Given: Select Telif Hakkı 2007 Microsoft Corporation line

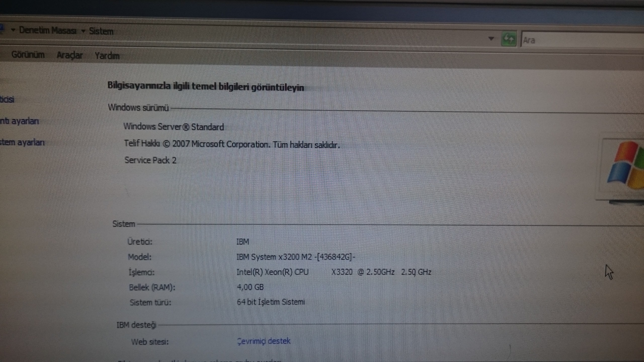Looking at the screenshot, I should coord(232,144).
